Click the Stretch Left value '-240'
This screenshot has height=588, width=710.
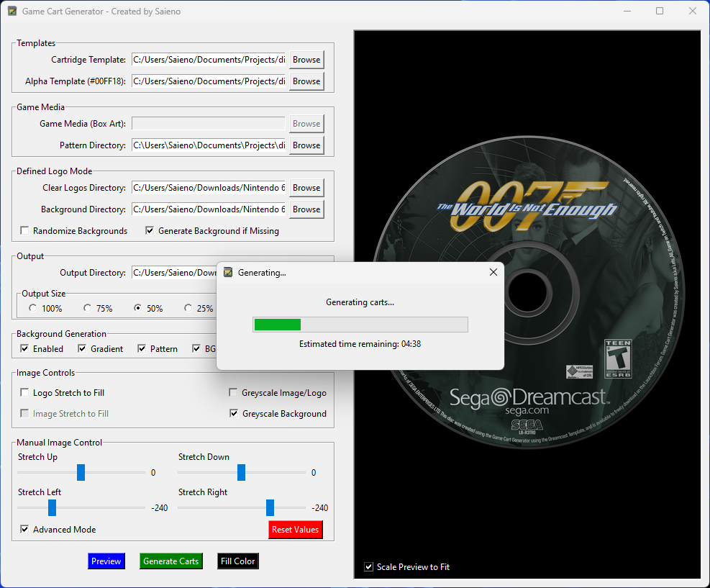pyautogui.click(x=160, y=508)
